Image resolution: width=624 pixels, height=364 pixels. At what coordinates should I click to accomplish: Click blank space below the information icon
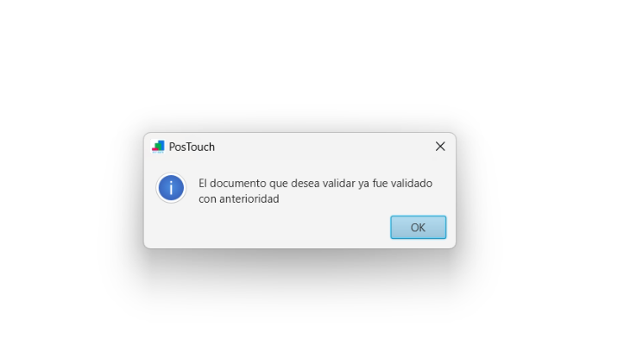pos(171,225)
